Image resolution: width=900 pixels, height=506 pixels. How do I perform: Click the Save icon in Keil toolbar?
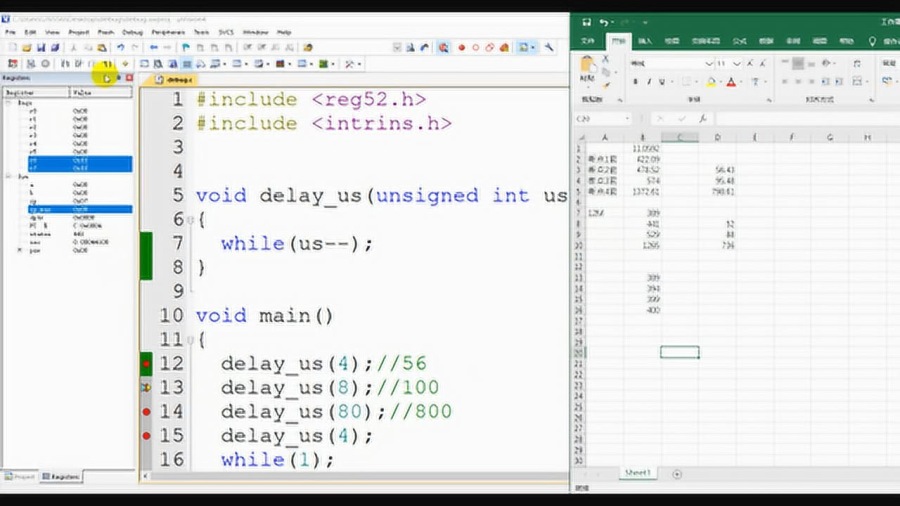tap(41, 48)
